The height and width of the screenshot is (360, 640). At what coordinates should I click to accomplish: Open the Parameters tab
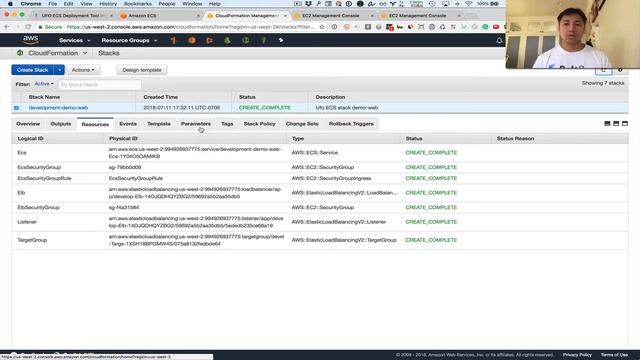(196, 124)
